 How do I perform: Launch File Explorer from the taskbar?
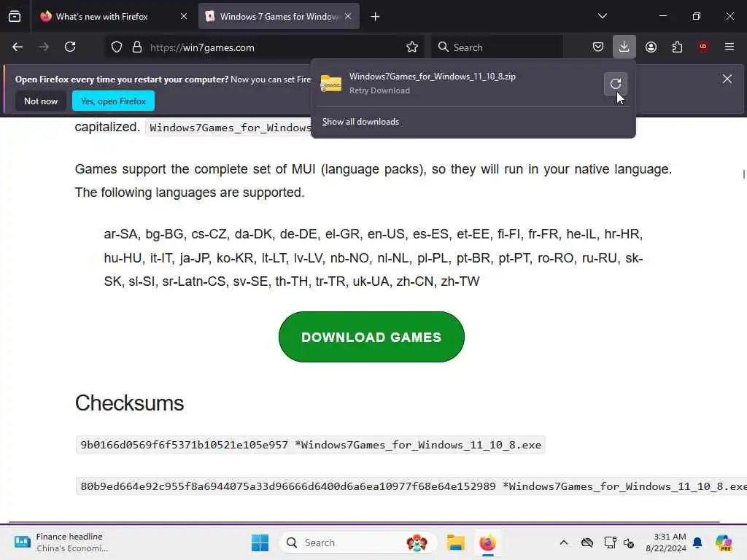pos(455,542)
